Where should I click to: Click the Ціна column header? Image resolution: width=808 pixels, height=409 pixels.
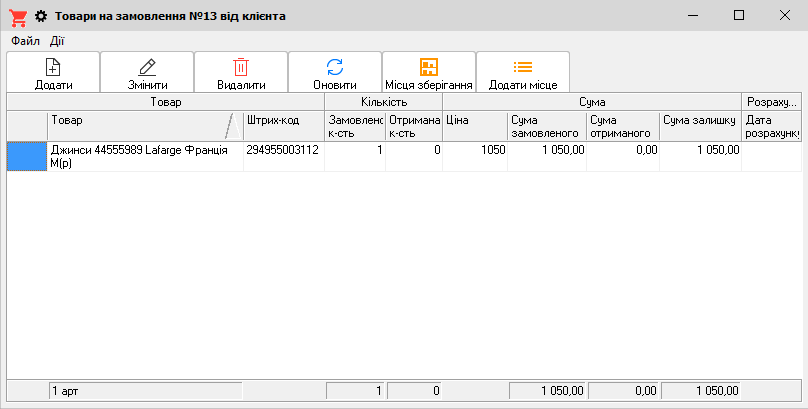tap(474, 126)
